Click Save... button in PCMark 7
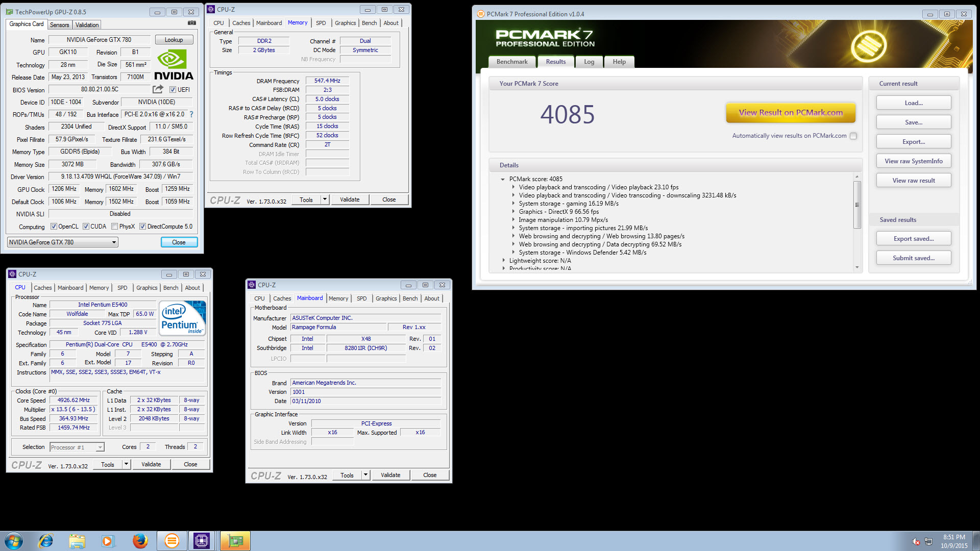This screenshot has width=980, height=551. pyautogui.click(x=914, y=122)
